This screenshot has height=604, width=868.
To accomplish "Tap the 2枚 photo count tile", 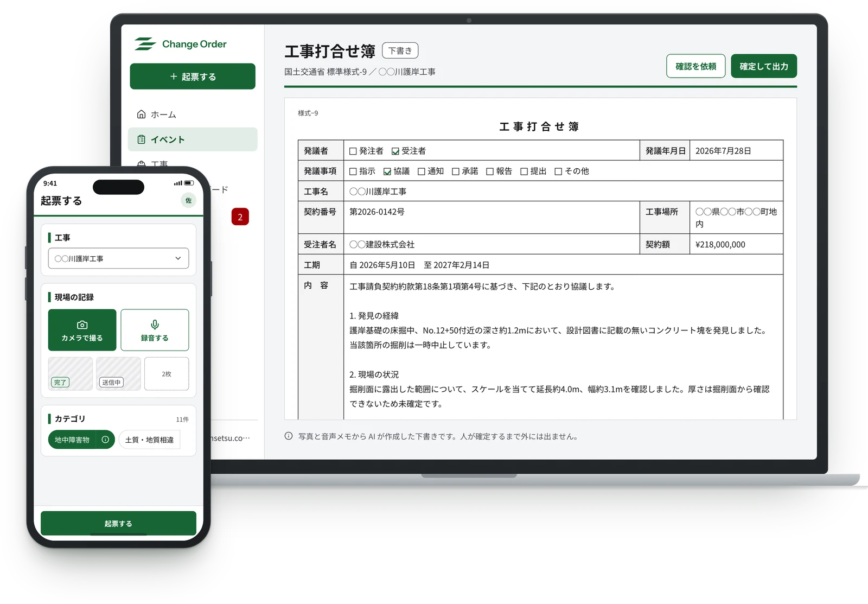I will [167, 373].
